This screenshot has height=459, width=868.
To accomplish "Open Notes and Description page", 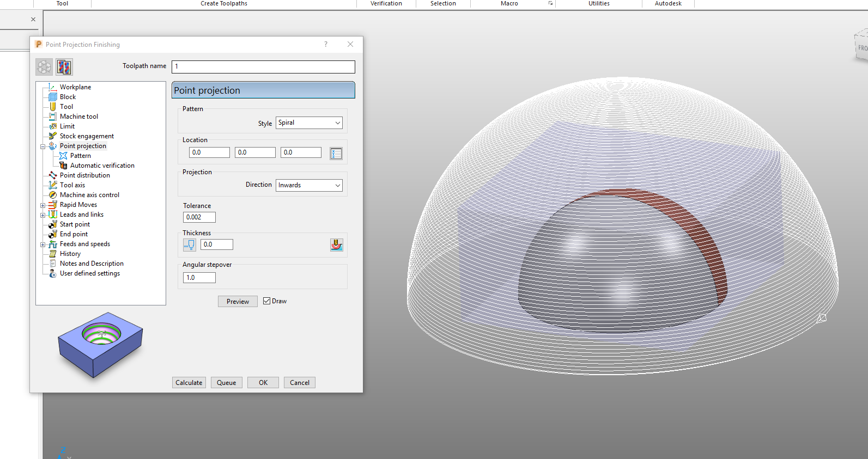I will coord(92,264).
